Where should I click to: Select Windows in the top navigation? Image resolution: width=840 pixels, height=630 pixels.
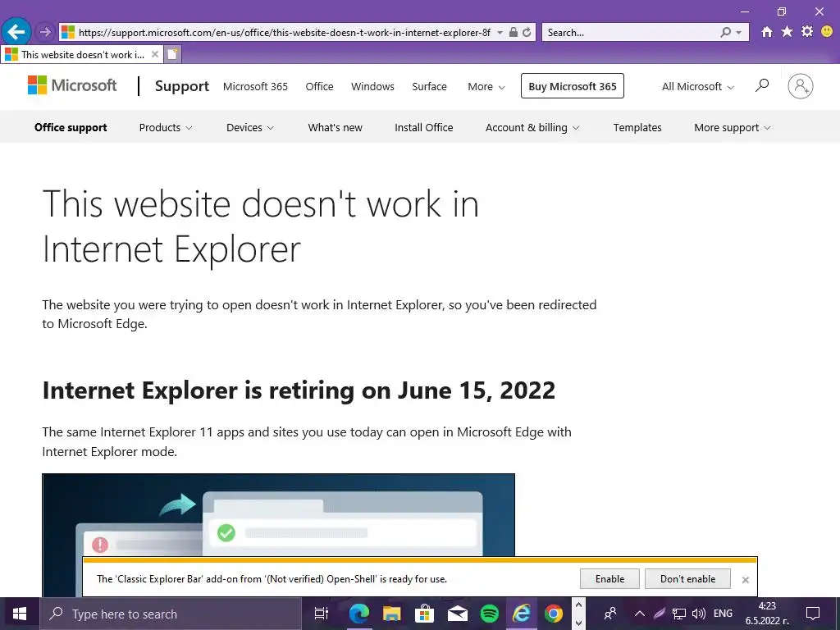tap(372, 86)
